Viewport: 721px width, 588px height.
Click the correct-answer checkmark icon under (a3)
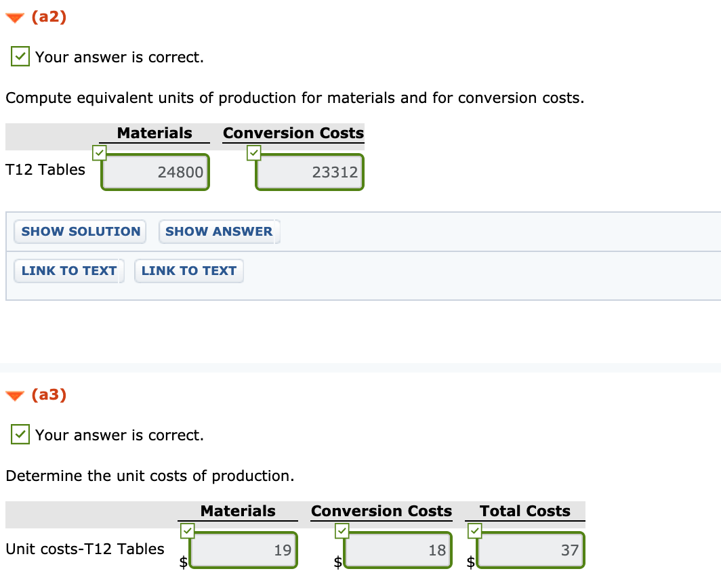click(x=20, y=434)
